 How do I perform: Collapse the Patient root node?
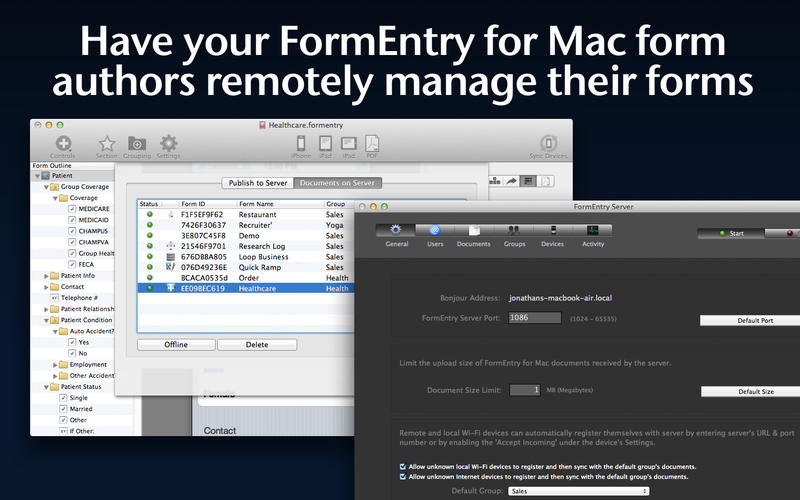pyautogui.click(x=37, y=176)
